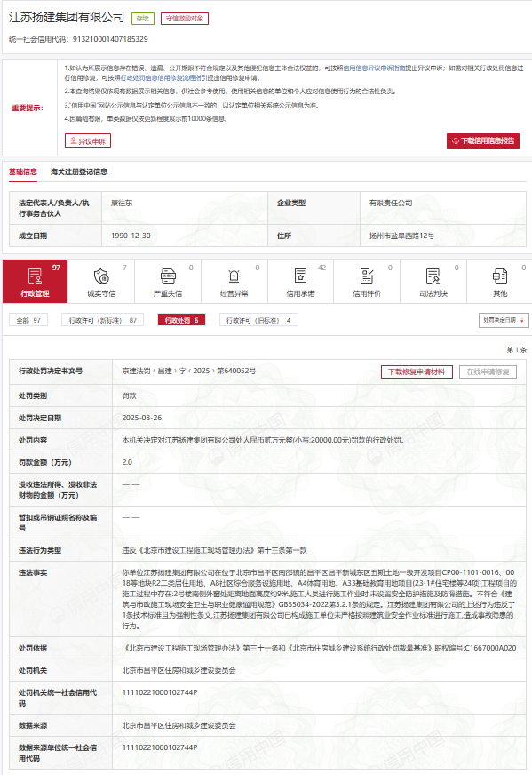Click 下载信用信息报告 red button

[482, 140]
